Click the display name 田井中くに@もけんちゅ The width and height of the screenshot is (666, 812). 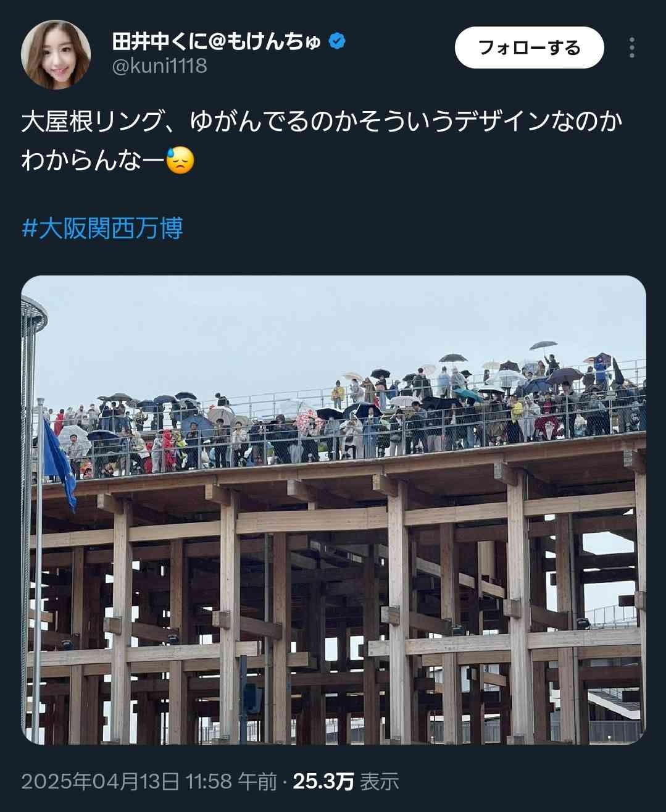217,42
